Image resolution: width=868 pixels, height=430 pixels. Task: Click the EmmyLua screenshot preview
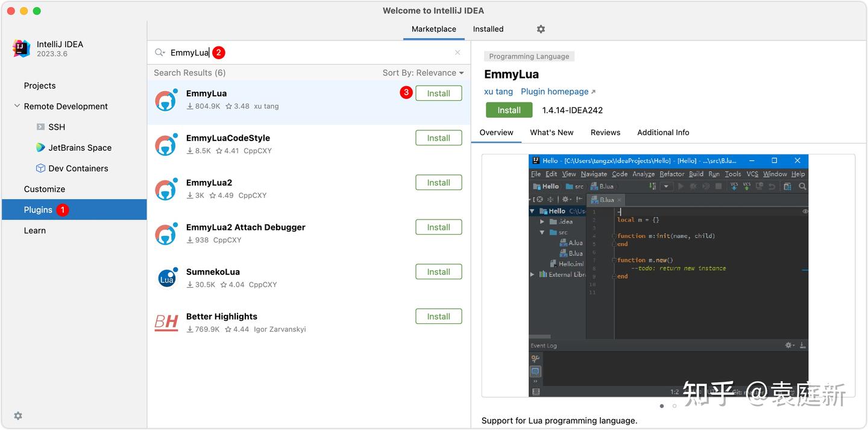point(668,276)
